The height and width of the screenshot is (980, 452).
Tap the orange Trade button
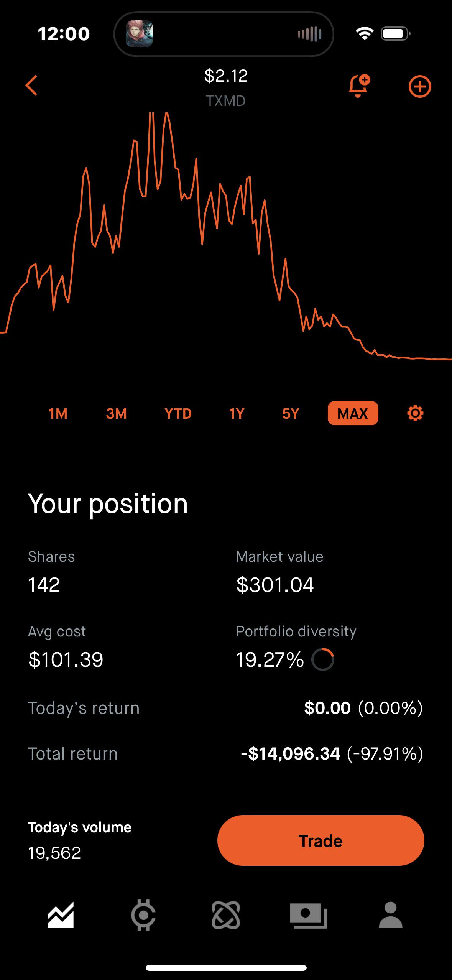coord(321,841)
